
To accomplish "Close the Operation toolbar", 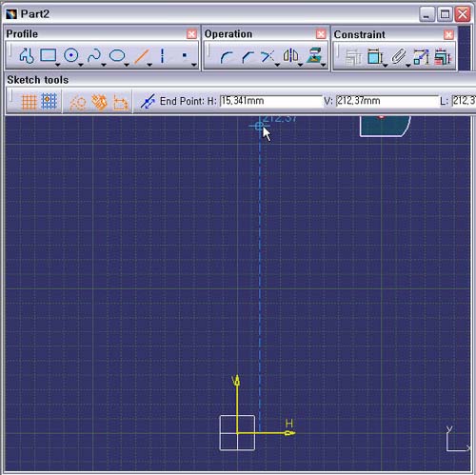I will (x=321, y=34).
